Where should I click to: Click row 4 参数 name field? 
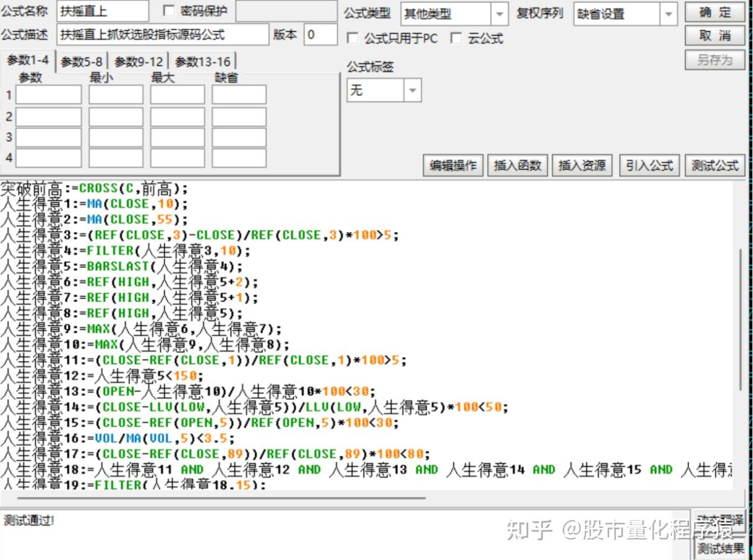pos(48,158)
